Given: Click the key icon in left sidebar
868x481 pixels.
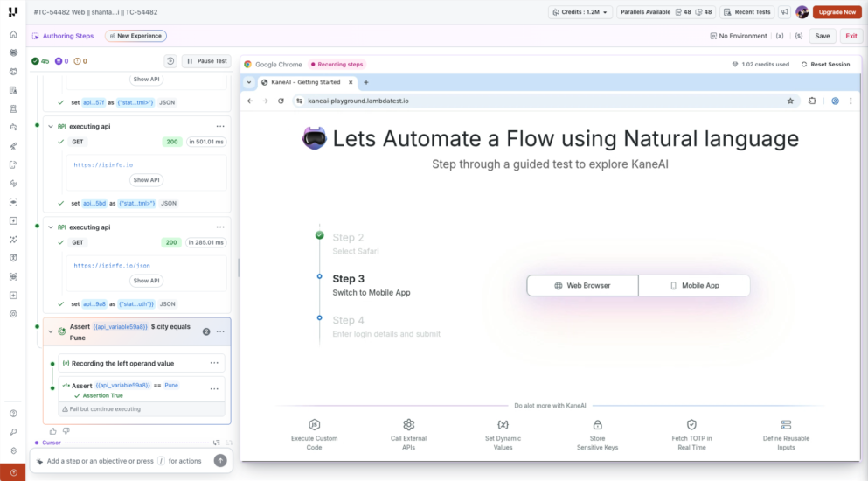Looking at the screenshot, I should (13, 432).
